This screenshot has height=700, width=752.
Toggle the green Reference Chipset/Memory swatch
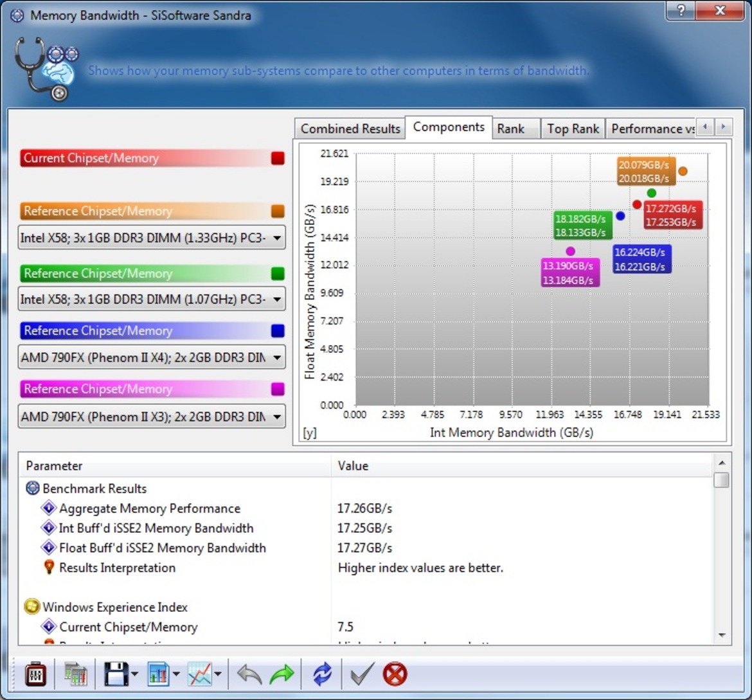tap(278, 273)
